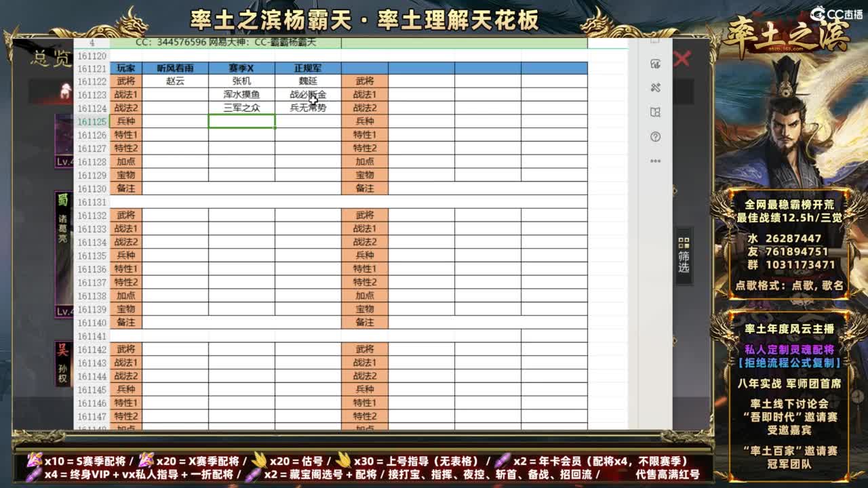Close the panel with the red X
Viewport: 868px width, 488px height.
[682, 59]
